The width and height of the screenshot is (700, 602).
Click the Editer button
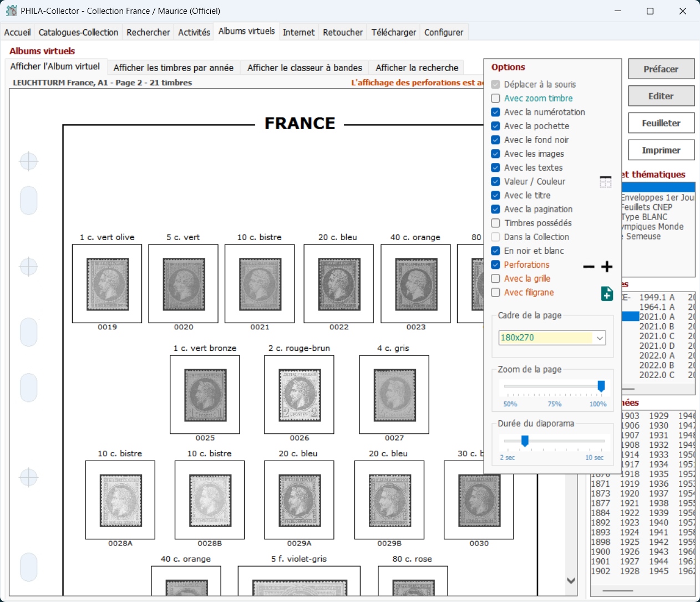pos(661,96)
